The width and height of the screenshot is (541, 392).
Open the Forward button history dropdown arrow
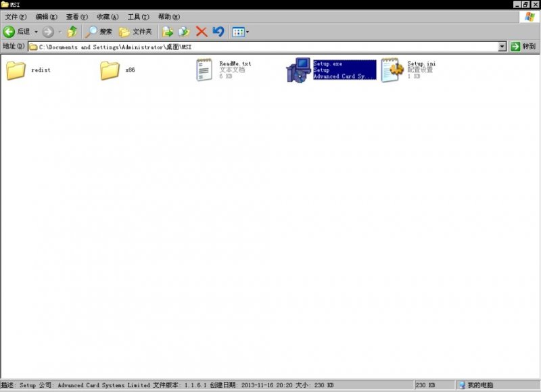click(60, 32)
